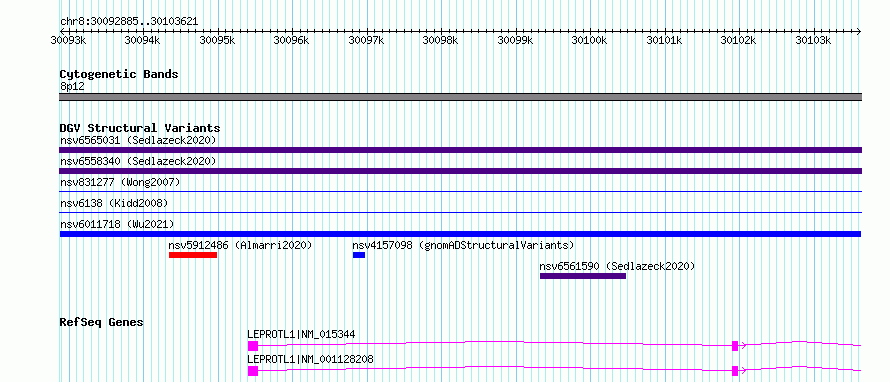
Task: Click the gray 8p12 cytogenetic band bar
Action: (x=460, y=97)
